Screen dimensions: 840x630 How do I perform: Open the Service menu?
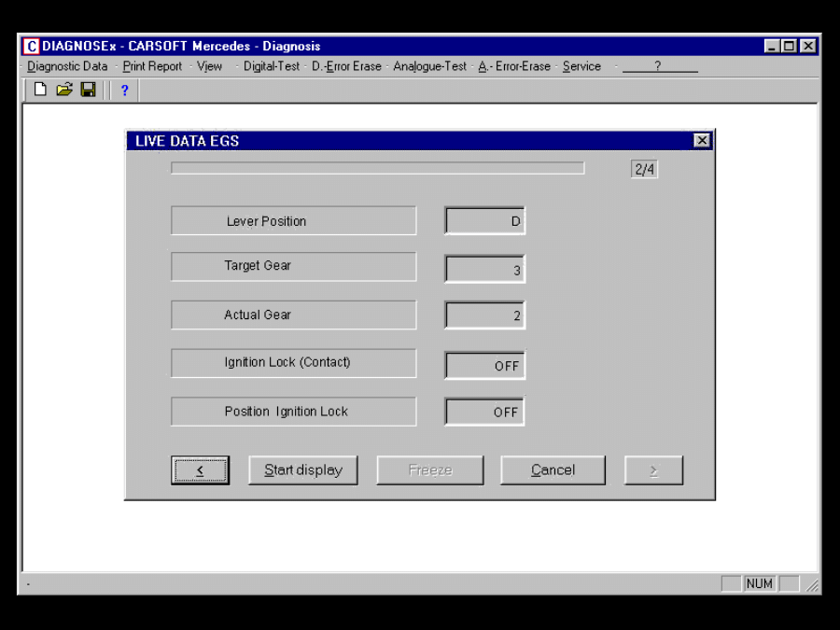pyautogui.click(x=581, y=66)
